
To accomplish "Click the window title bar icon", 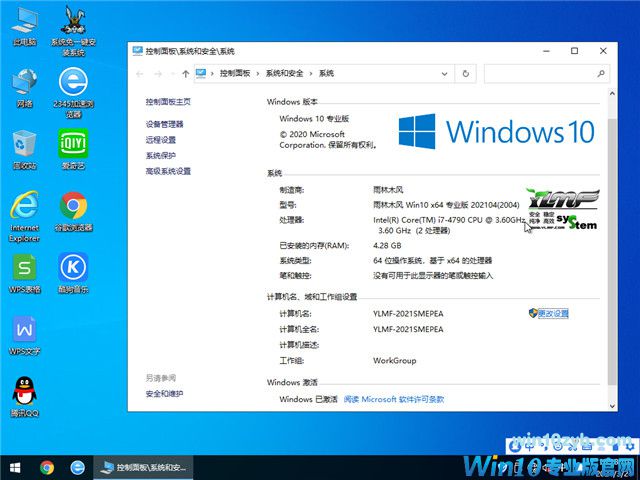I will click(x=138, y=51).
